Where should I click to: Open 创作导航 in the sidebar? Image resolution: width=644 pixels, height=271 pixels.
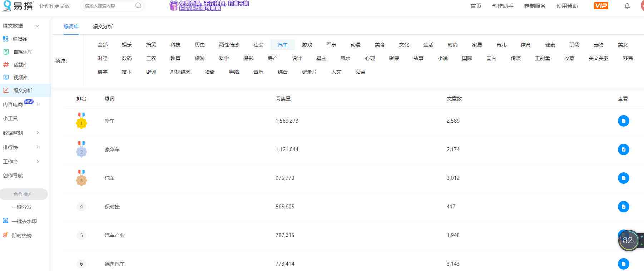[13, 176]
